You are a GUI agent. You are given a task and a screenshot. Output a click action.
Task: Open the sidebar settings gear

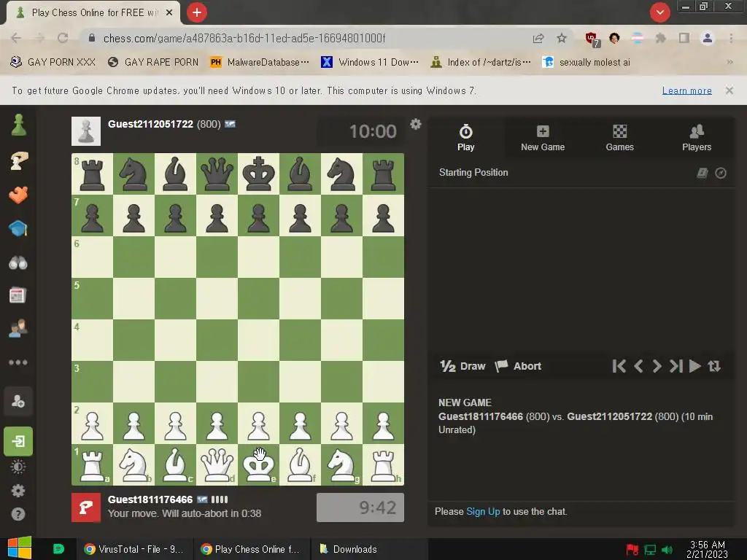pyautogui.click(x=18, y=491)
